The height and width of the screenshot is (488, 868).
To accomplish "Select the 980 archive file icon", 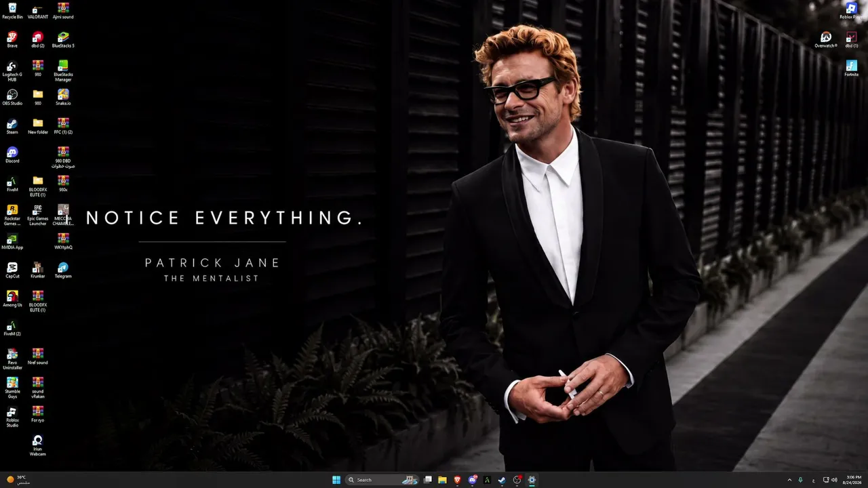I will [x=38, y=68].
